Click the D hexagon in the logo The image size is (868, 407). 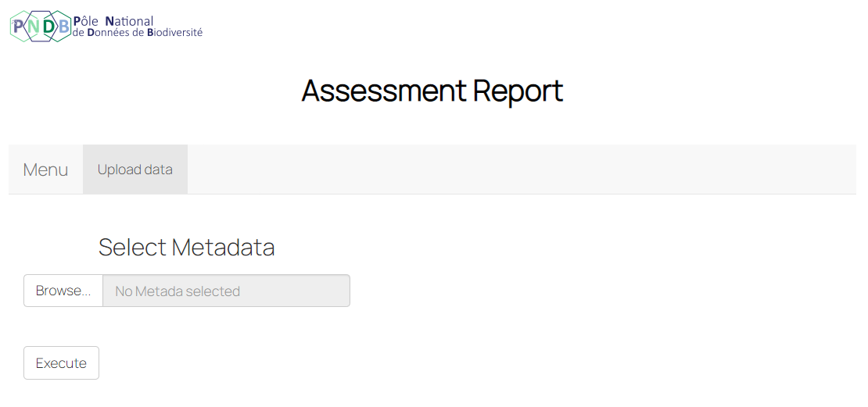tap(48, 26)
